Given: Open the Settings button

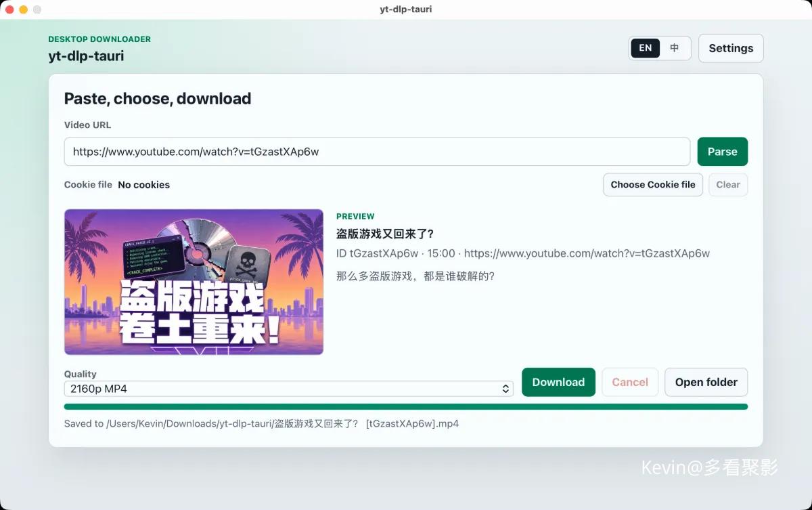Looking at the screenshot, I should coord(731,48).
